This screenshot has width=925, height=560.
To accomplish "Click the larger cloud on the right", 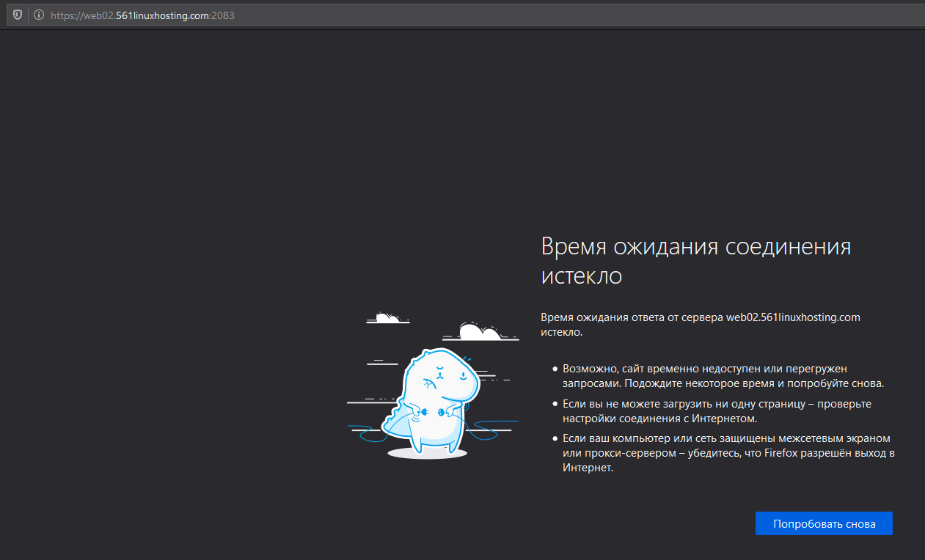I will [x=482, y=333].
